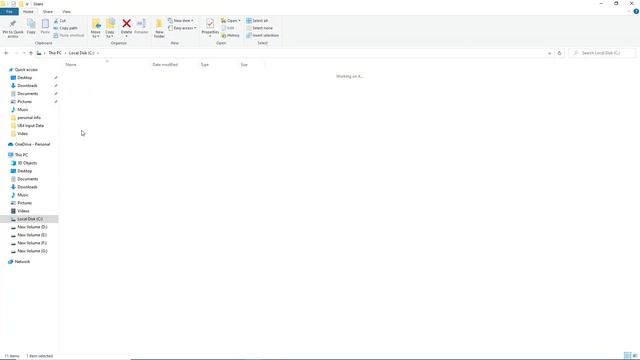The width and height of the screenshot is (640, 360).
Task: Click the Cut scissors button
Action: (x=60, y=20)
